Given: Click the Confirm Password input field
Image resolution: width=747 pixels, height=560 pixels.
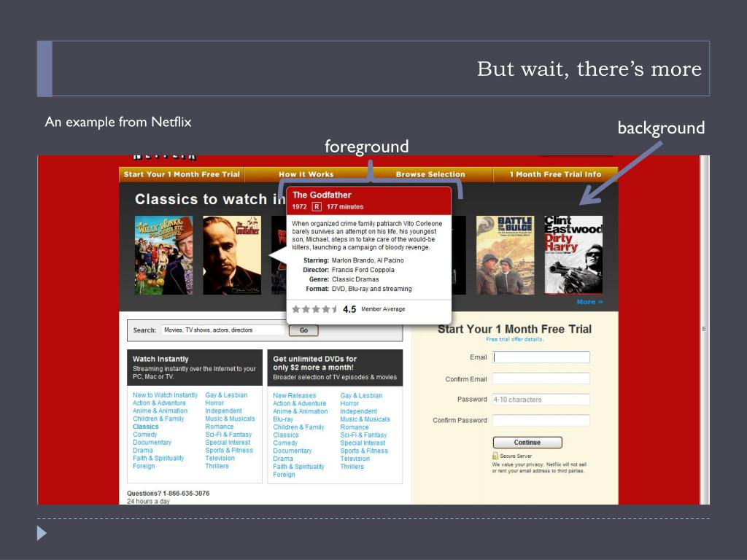Looking at the screenshot, I should (x=541, y=420).
